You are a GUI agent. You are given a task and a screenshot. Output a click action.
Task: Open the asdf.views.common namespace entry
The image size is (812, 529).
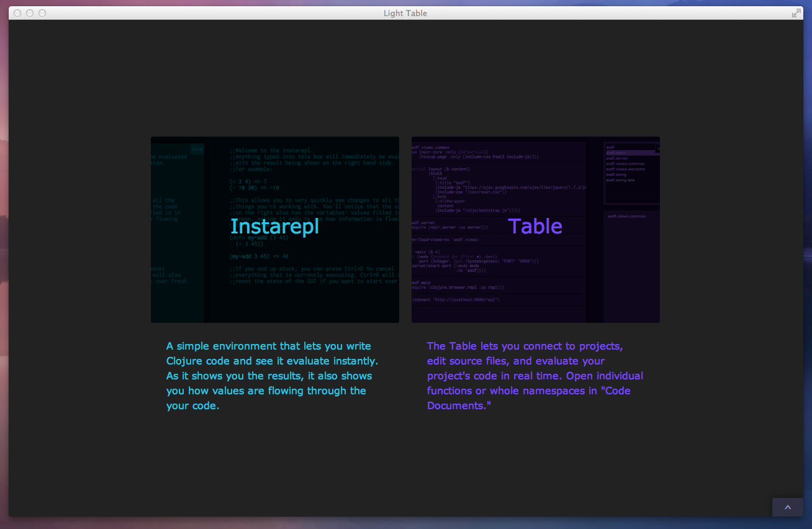point(626,164)
